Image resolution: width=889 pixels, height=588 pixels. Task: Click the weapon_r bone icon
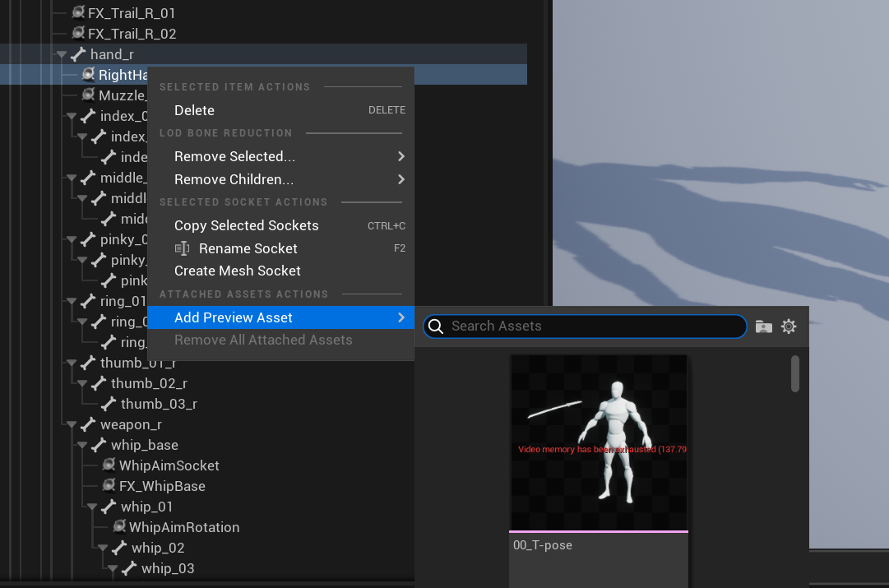pos(88,424)
